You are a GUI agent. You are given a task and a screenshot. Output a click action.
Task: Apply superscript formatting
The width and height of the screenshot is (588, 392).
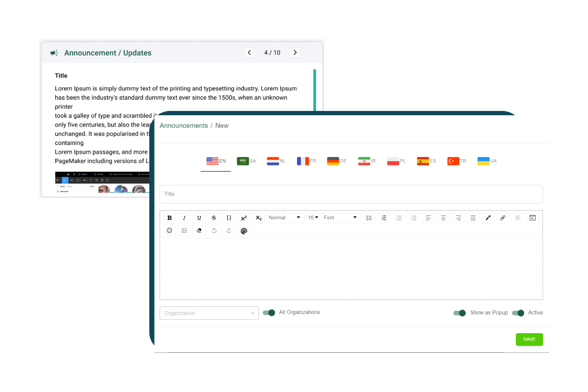click(x=244, y=218)
